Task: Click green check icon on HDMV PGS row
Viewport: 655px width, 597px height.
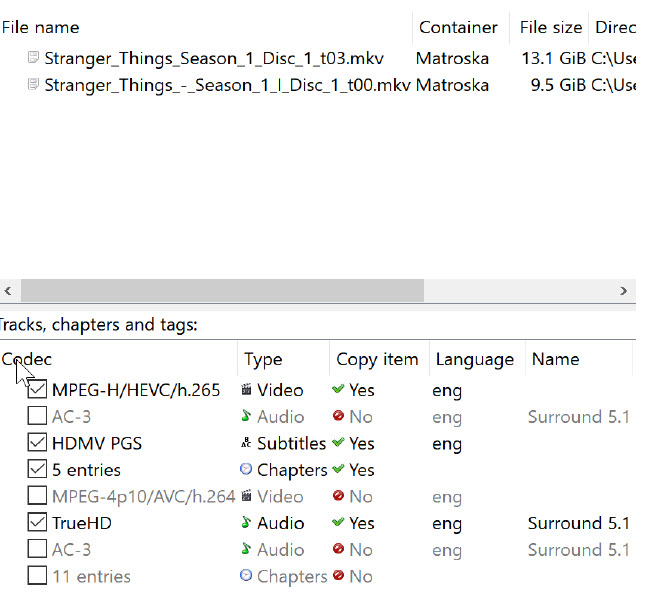Action: tap(339, 443)
